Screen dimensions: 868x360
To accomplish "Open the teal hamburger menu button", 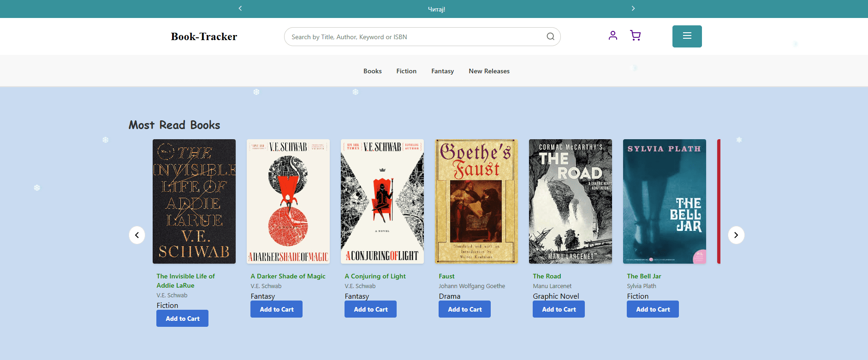I will point(687,36).
